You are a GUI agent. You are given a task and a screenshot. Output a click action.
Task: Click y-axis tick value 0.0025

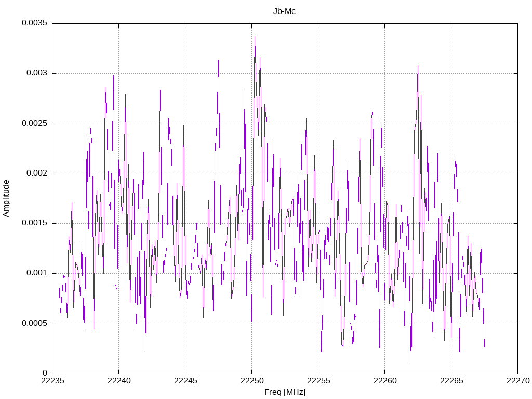(35, 123)
